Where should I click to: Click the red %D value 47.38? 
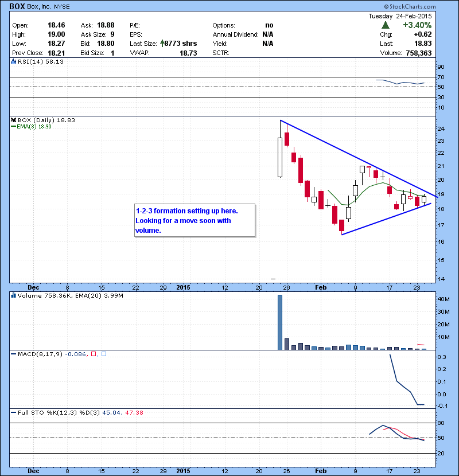[x=134, y=412]
